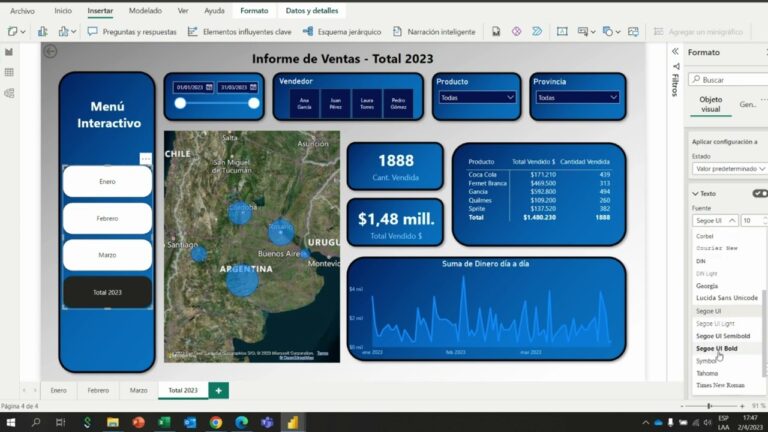
Task: Open the Report view icon in left sidebar
Action: click(x=9, y=52)
